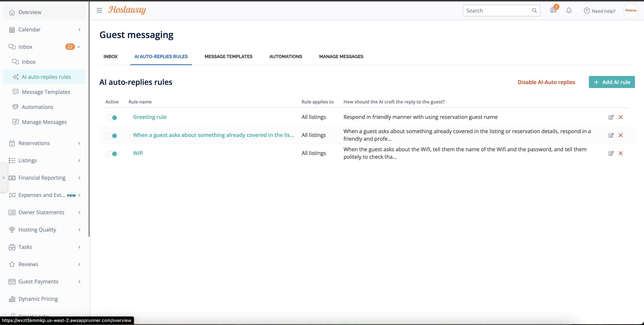Screen dimensions: 644x325
Task: Delete the Wifi rule
Action: tap(620, 153)
